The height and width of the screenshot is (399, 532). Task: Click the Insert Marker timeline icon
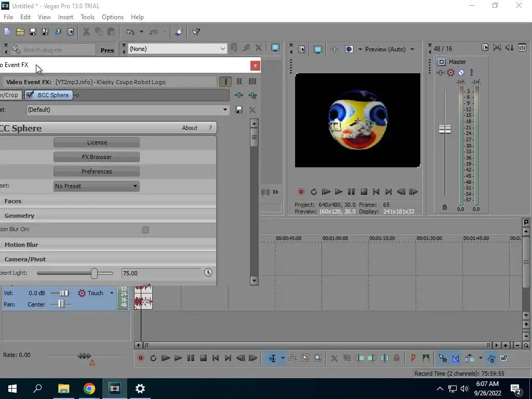(x=413, y=358)
